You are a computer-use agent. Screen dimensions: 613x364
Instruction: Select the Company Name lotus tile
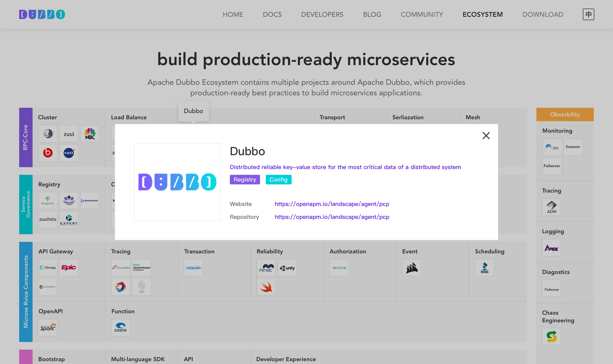coord(69,201)
